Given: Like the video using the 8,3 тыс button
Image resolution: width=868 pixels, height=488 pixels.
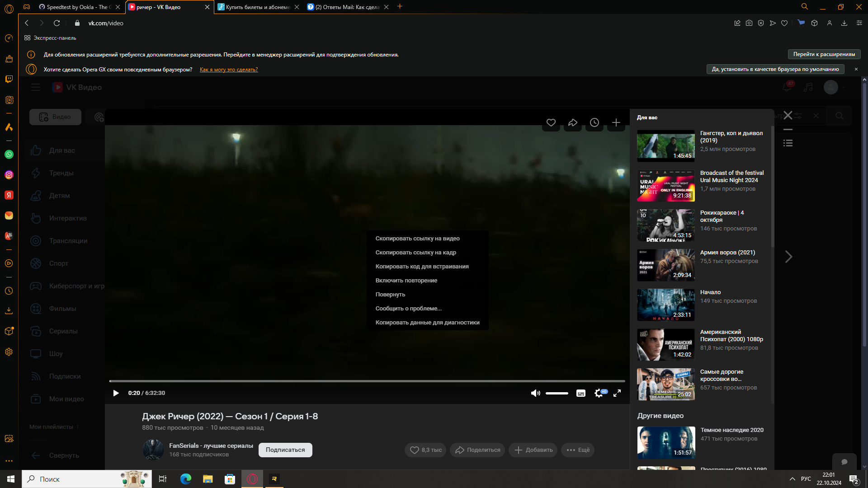Looking at the screenshot, I should (425, 450).
